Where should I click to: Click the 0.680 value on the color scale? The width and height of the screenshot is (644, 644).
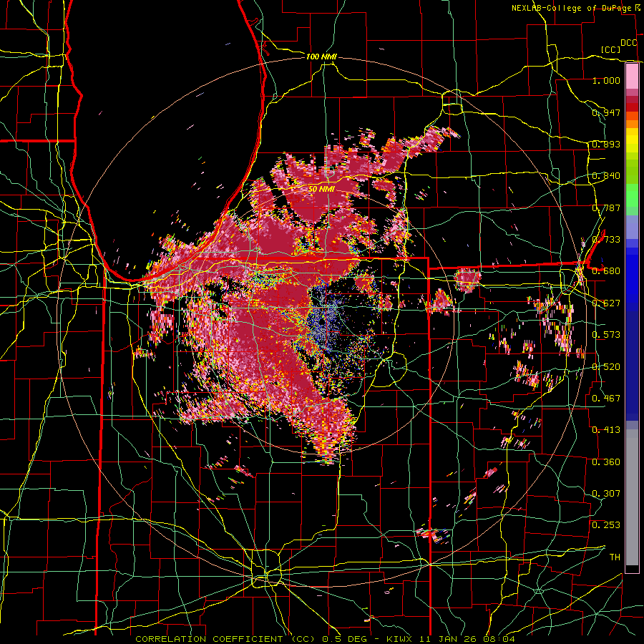tap(606, 271)
